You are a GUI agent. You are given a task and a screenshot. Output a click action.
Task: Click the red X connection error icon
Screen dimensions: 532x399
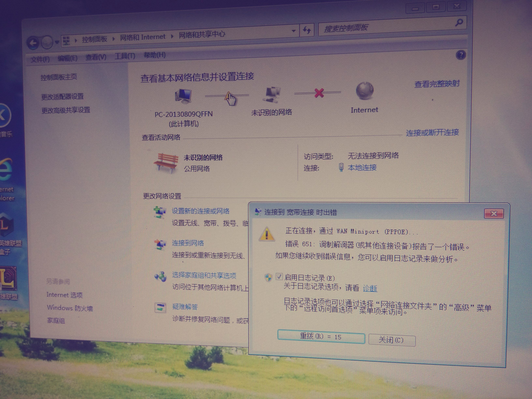coord(319,93)
